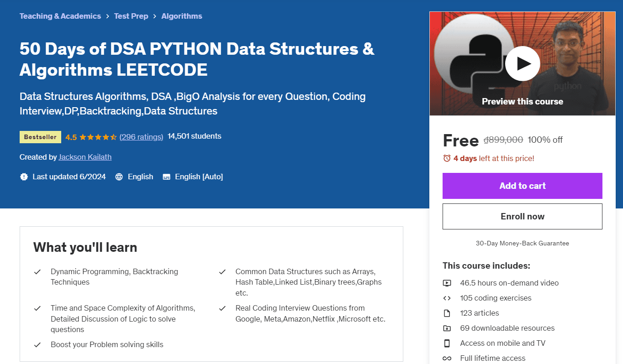This screenshot has width=623, height=364.
Task: Click the '14,501 students' text
Action: click(x=195, y=136)
